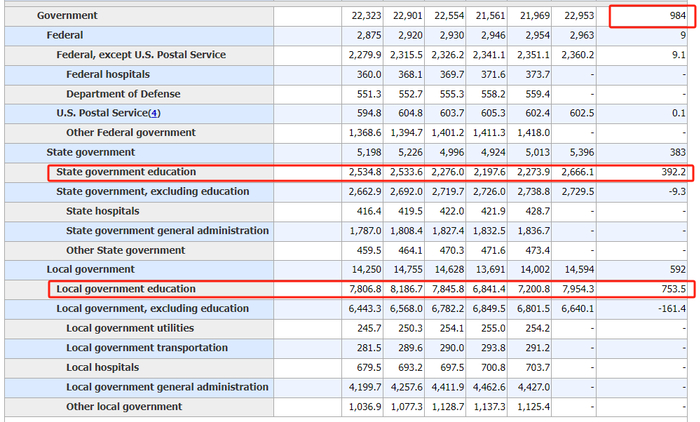Click the Local government utilities row label
This screenshot has width=700, height=422.
[130, 328]
